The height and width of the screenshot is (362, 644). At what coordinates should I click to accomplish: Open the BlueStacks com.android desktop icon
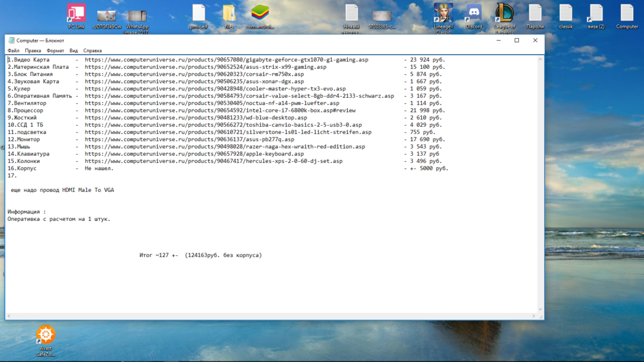click(260, 15)
